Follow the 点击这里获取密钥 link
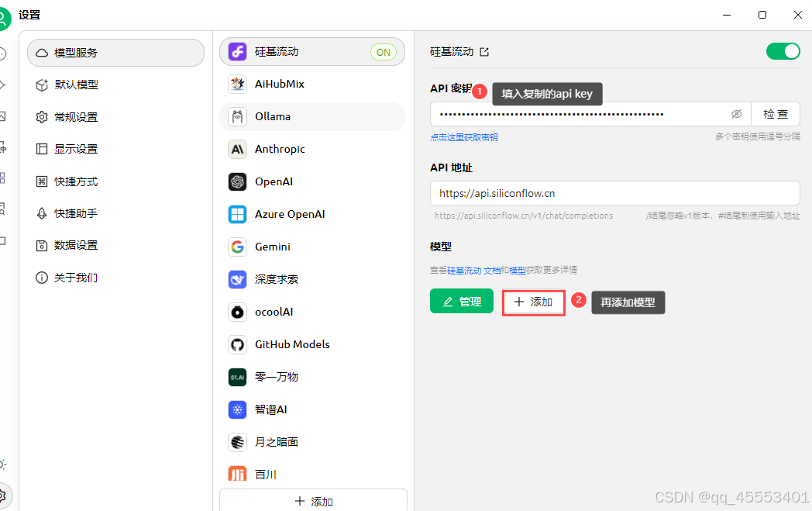The image size is (812, 511). pos(464,137)
